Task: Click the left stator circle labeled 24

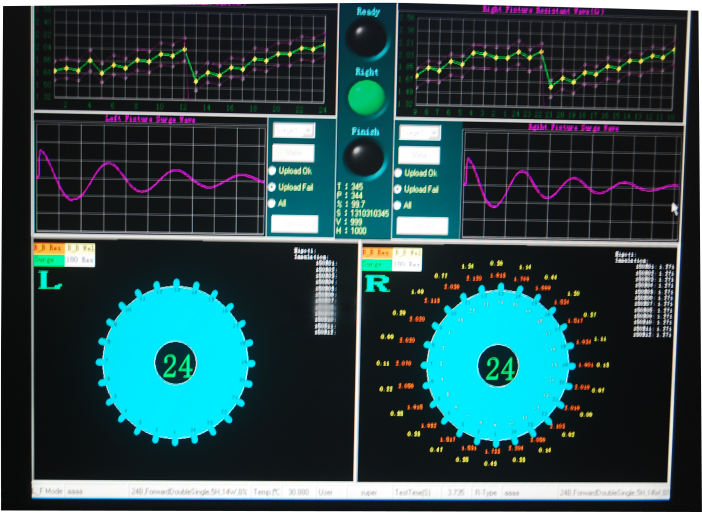Action: coord(177,366)
